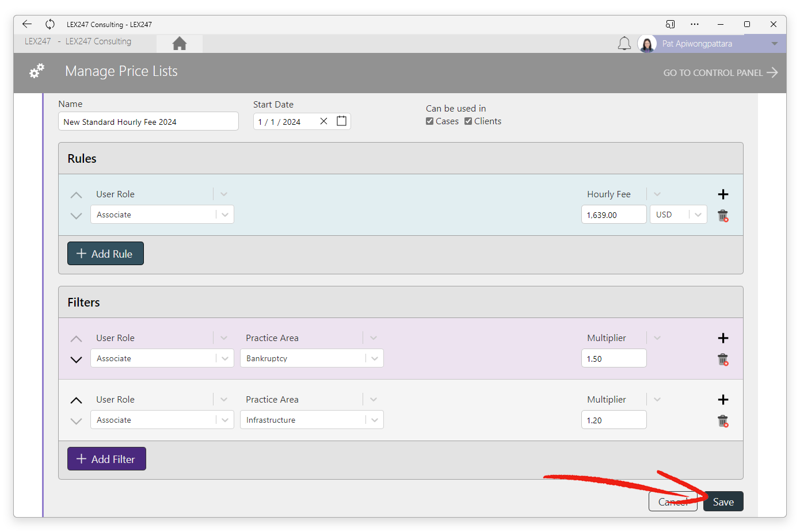
Task: Click Pat Apiwongpattara's avatar picture
Action: 647,44
